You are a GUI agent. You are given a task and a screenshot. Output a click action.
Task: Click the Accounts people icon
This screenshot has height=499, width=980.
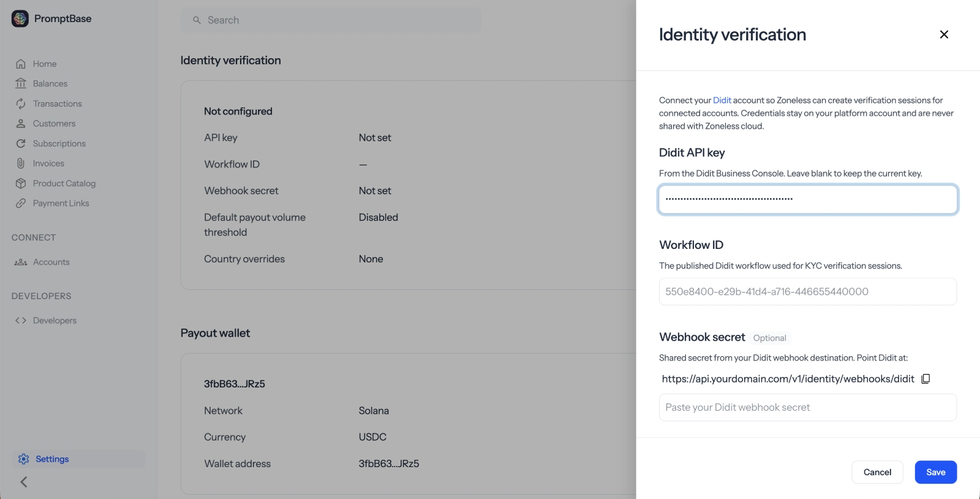tap(21, 262)
